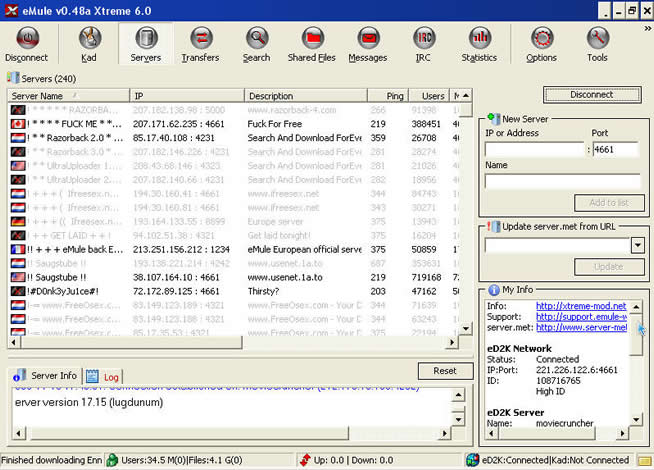The width and height of the screenshot is (654, 470).
Task: Sort by the Users column header
Action: [x=429, y=96]
